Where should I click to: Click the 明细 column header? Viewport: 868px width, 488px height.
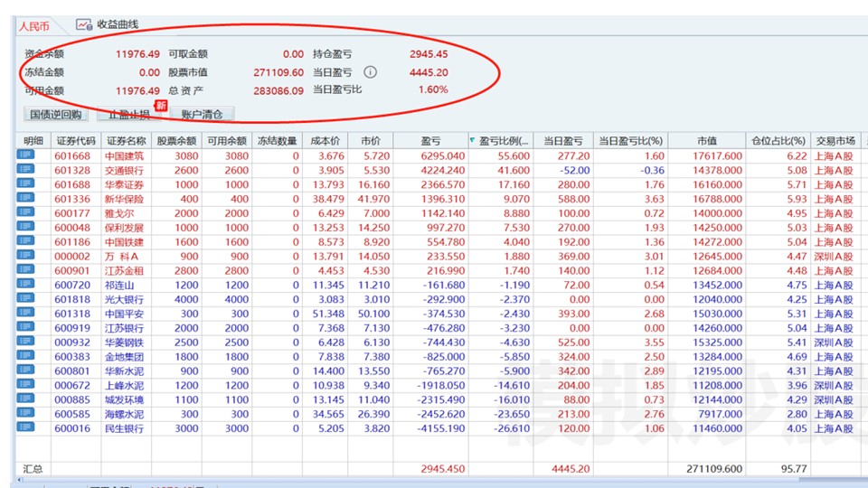click(33, 141)
